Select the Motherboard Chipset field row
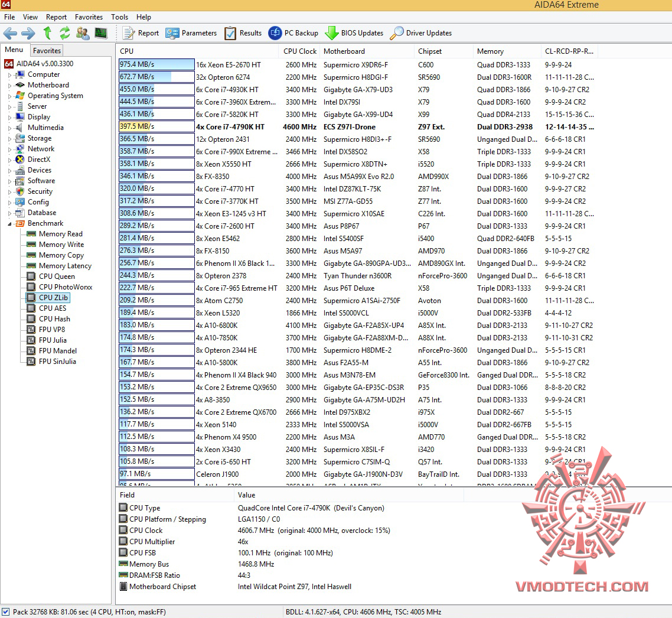672x618 pixels. tap(291, 587)
